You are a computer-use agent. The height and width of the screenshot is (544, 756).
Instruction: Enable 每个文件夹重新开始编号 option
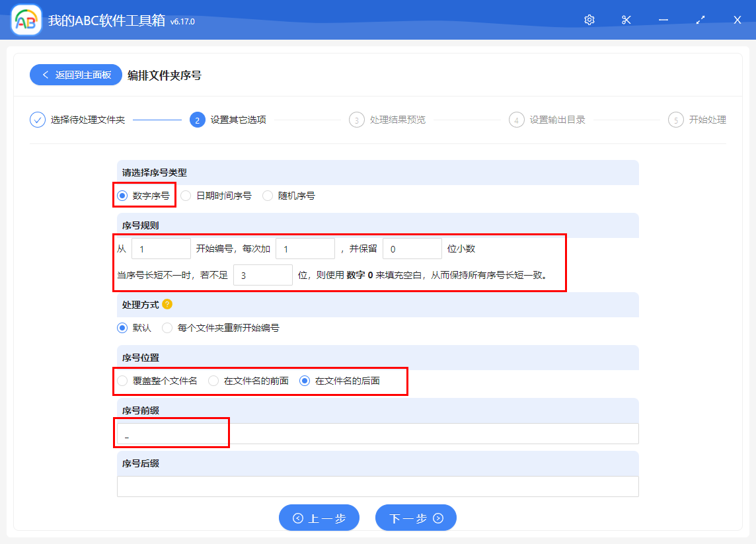pyautogui.click(x=167, y=328)
